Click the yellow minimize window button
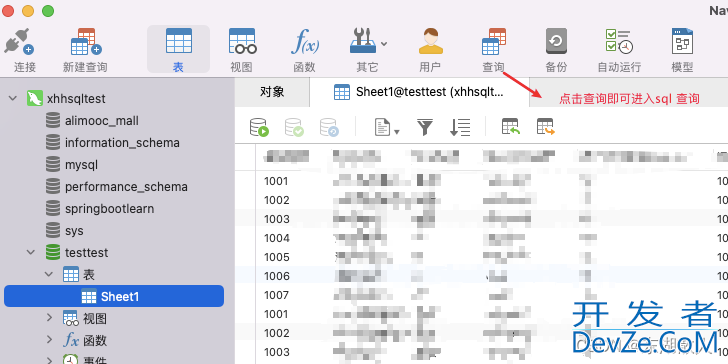Viewport: 728px width, 364px height. pos(28,11)
